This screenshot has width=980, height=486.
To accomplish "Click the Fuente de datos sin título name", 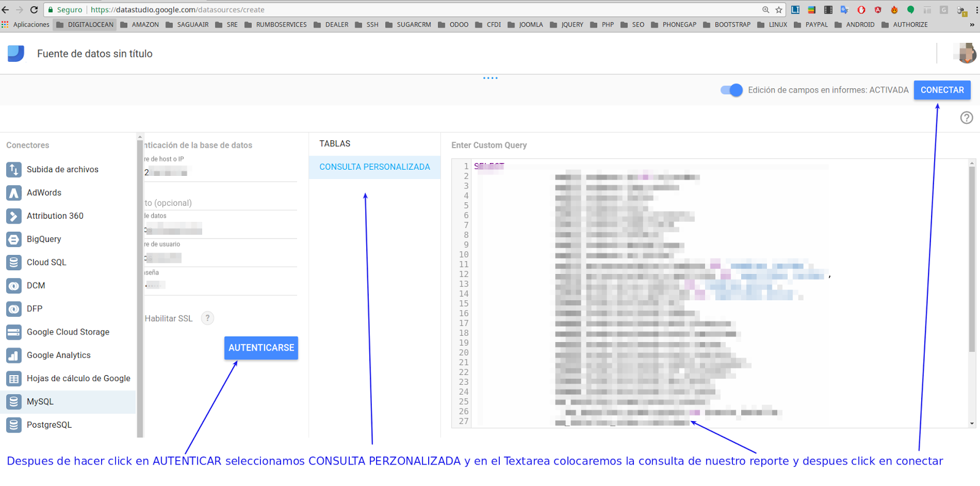I will pos(95,54).
